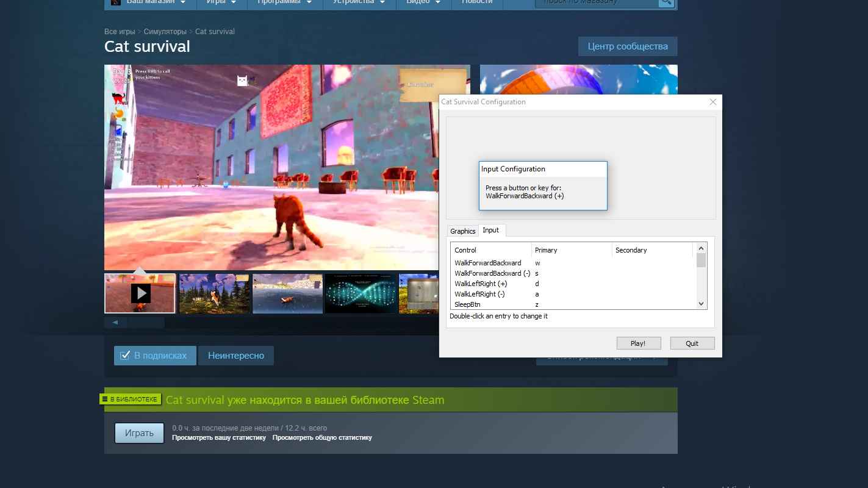Viewport: 868px width, 488px height.
Task: Expand the 'Программы' dropdown menu
Action: [285, 2]
